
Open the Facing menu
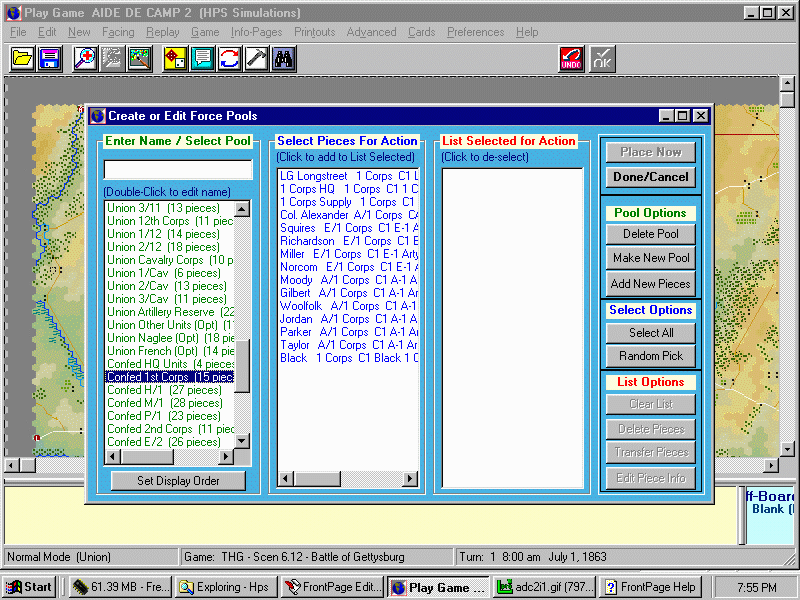click(x=118, y=32)
